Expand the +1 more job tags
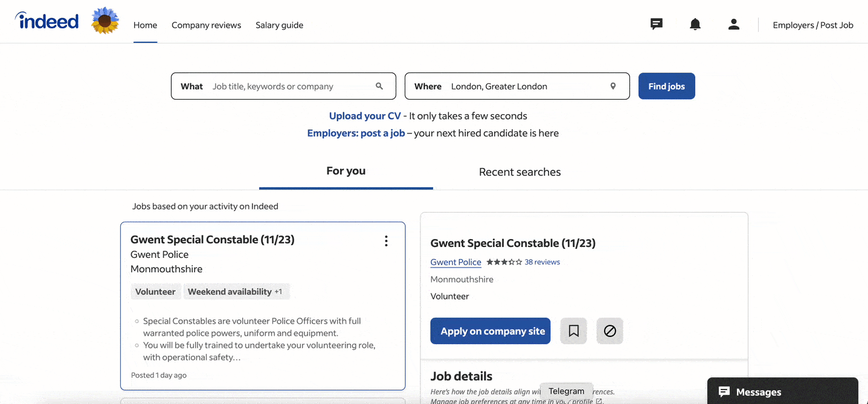This screenshot has width=868, height=404. click(x=278, y=292)
